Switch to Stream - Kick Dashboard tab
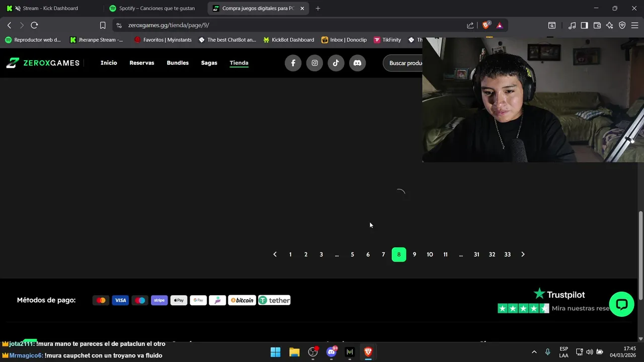 click(50, 9)
